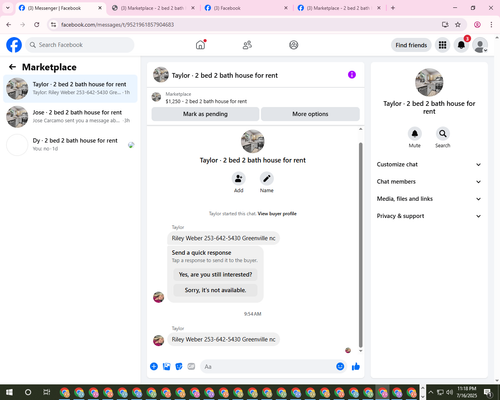500x400 pixels.
Task: Click last Riley Weber message bubble
Action: coord(223,339)
